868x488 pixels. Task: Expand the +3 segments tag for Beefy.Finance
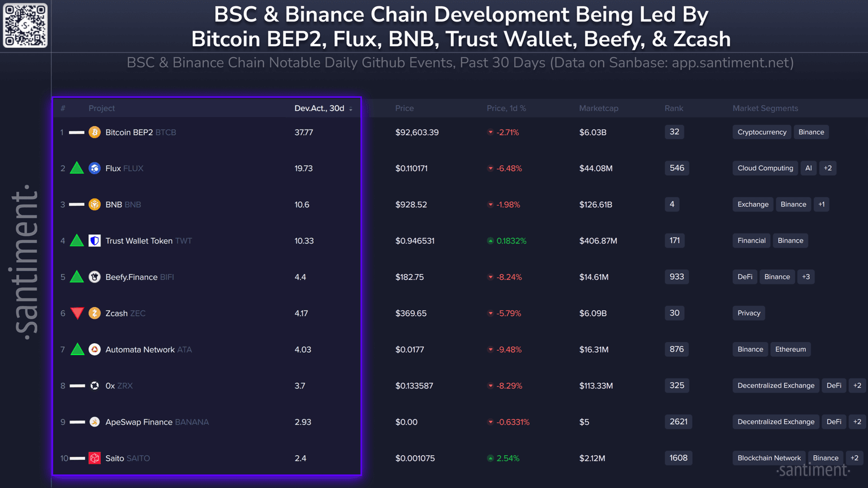click(806, 277)
